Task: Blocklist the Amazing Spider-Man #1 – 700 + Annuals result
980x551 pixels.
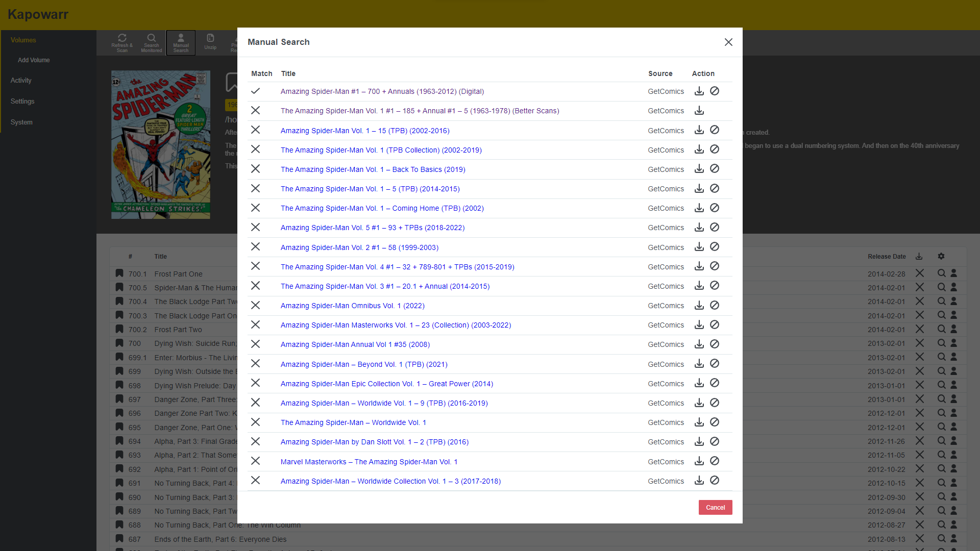Action: pyautogui.click(x=715, y=91)
